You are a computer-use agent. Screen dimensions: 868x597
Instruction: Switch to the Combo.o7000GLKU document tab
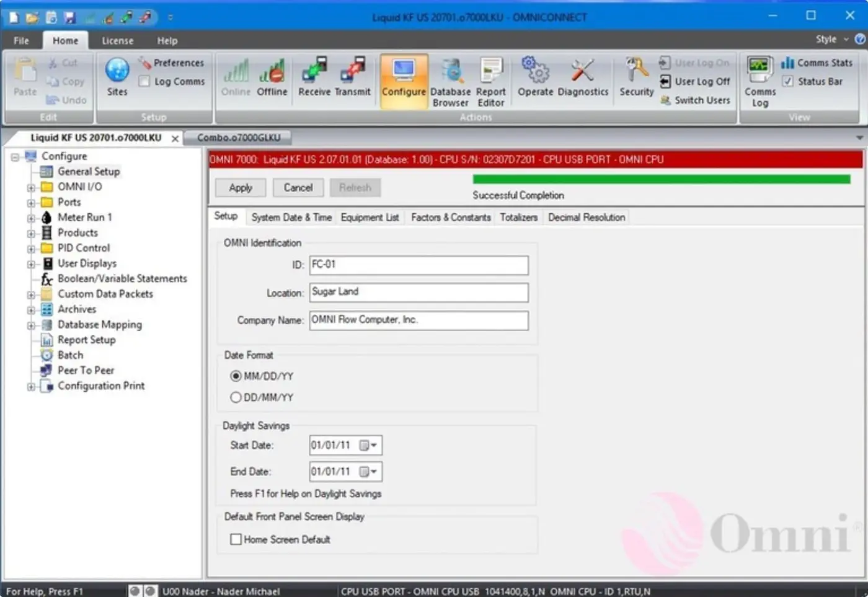239,138
